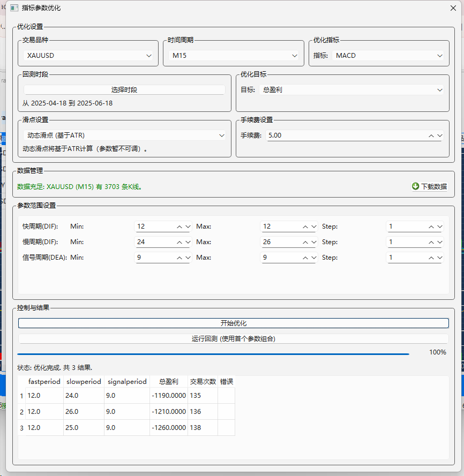464x476 pixels.
Task: Click the green 数据充足 status message
Action: pos(80,187)
